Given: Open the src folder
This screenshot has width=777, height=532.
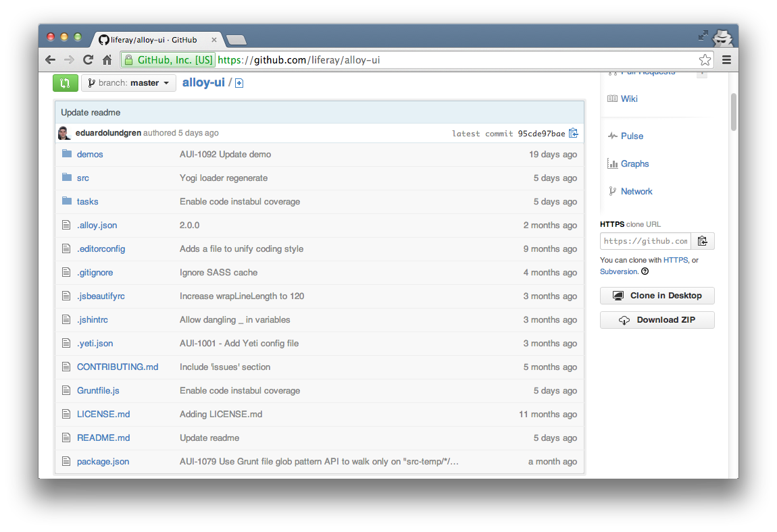Looking at the screenshot, I should point(82,178).
